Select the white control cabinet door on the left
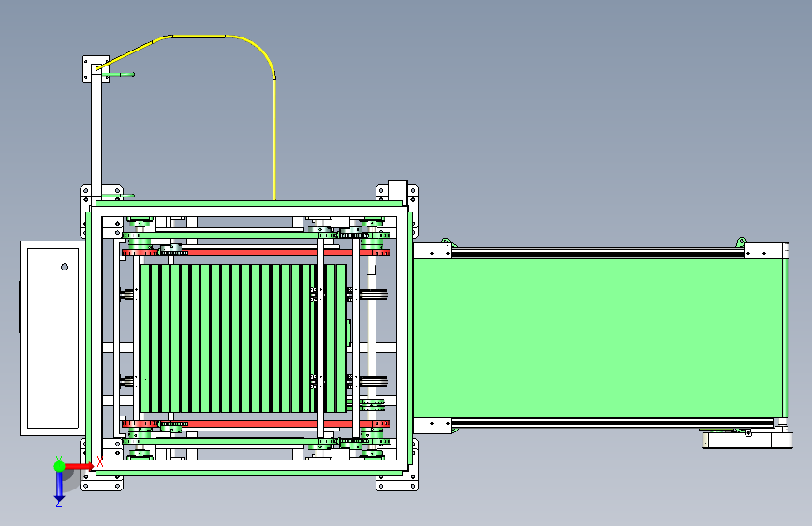The width and height of the screenshot is (812, 526). 52,338
